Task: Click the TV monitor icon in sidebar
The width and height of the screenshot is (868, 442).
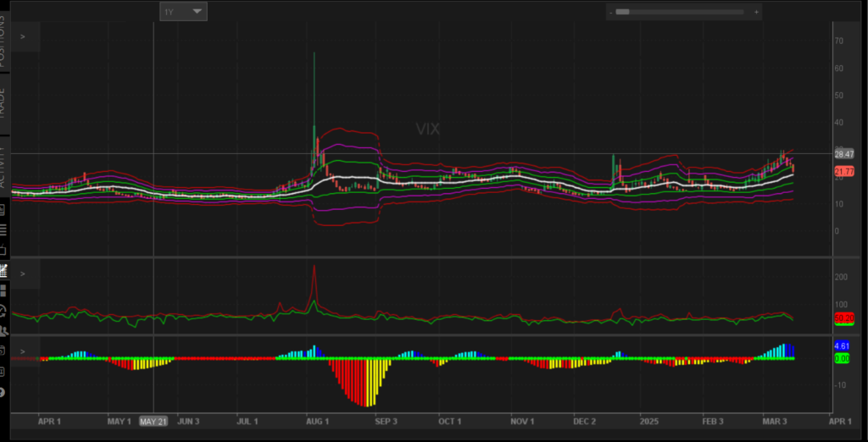Action: (3, 250)
